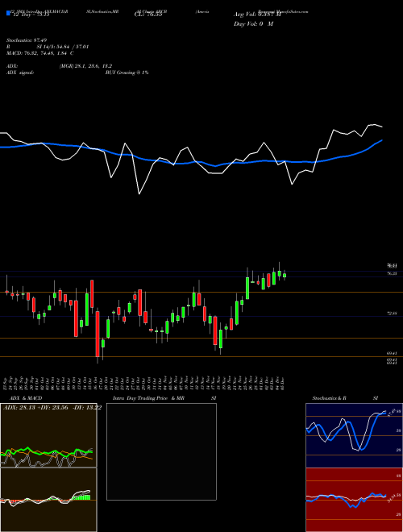
Task: Click the 'Intra Day Trading Price & MR' title
Action: tap(148, 398)
